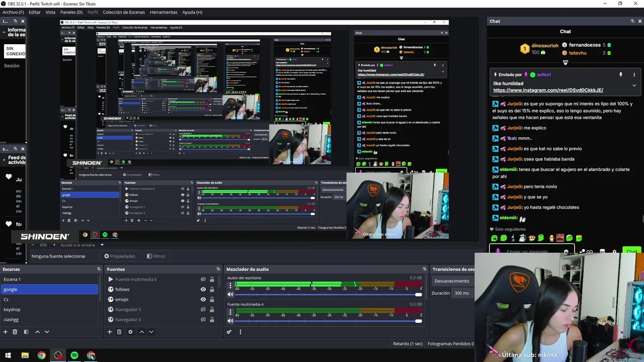Add a new scene with the plus icon
Image resolution: width=644 pixels, height=362 pixels.
coord(6,332)
